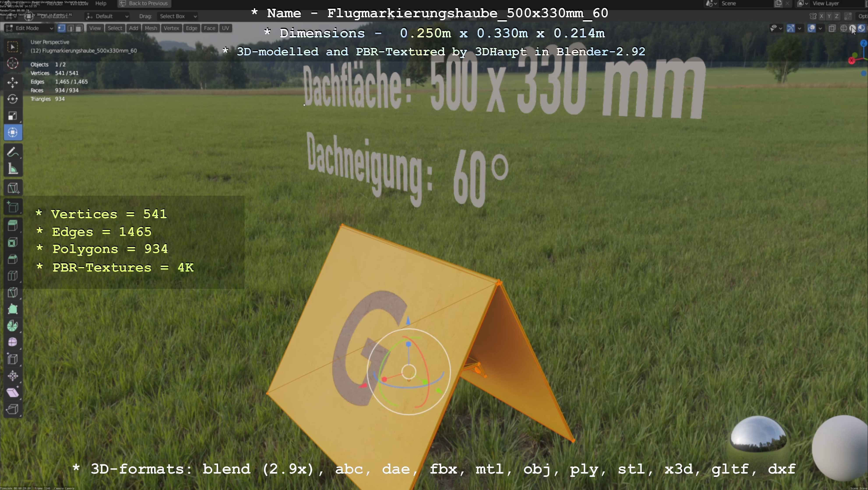868x490 pixels.
Task: Open the Select menu
Action: click(x=115, y=28)
